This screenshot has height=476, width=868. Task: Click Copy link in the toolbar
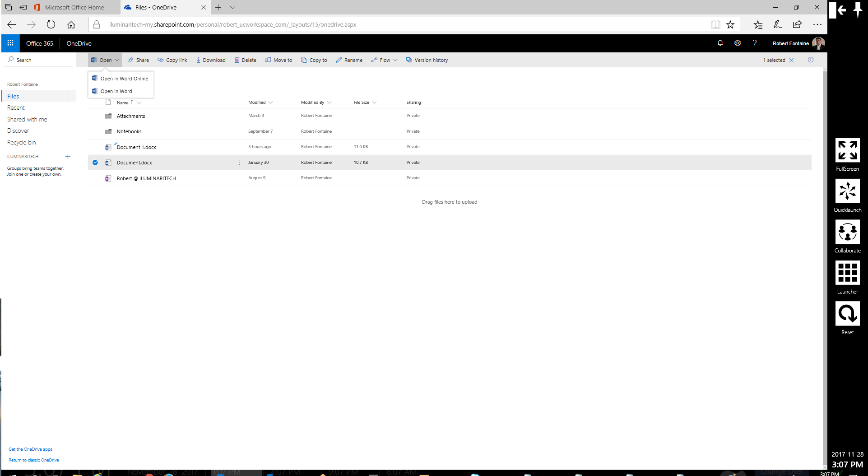(172, 60)
